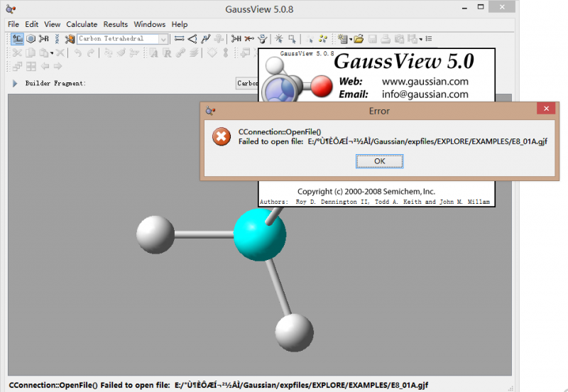Select the Element Fragment tool

tap(17, 38)
